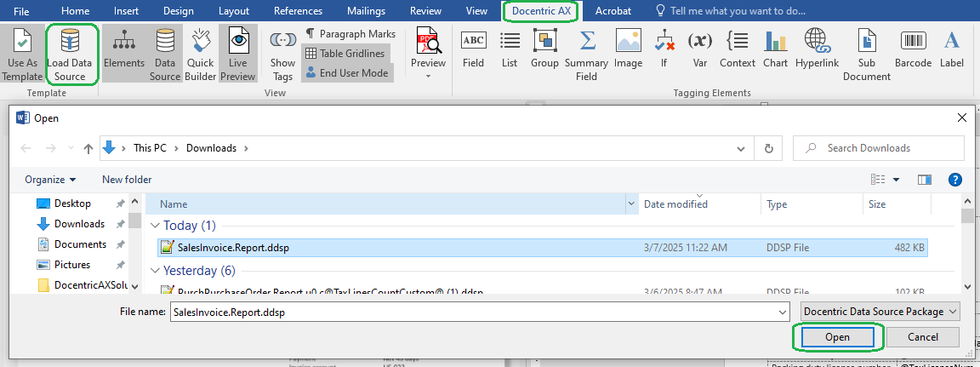This screenshot has height=367, width=980.
Task: Click the New folder button
Action: (127, 180)
